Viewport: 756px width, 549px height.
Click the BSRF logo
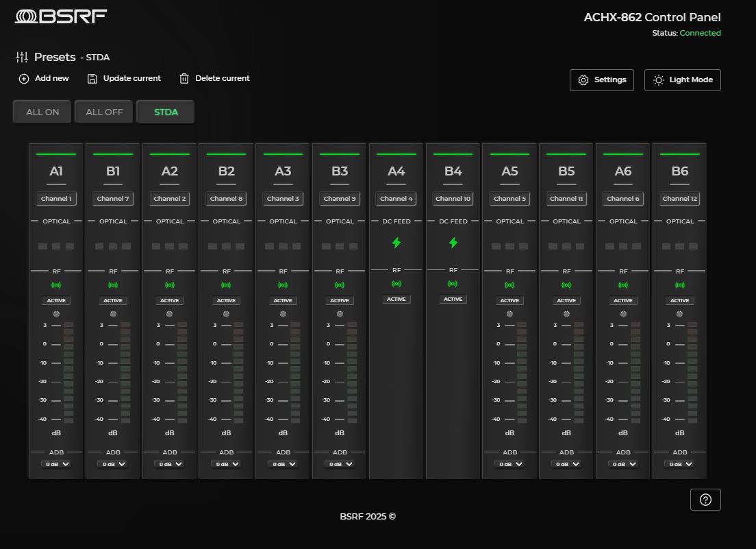(x=61, y=16)
